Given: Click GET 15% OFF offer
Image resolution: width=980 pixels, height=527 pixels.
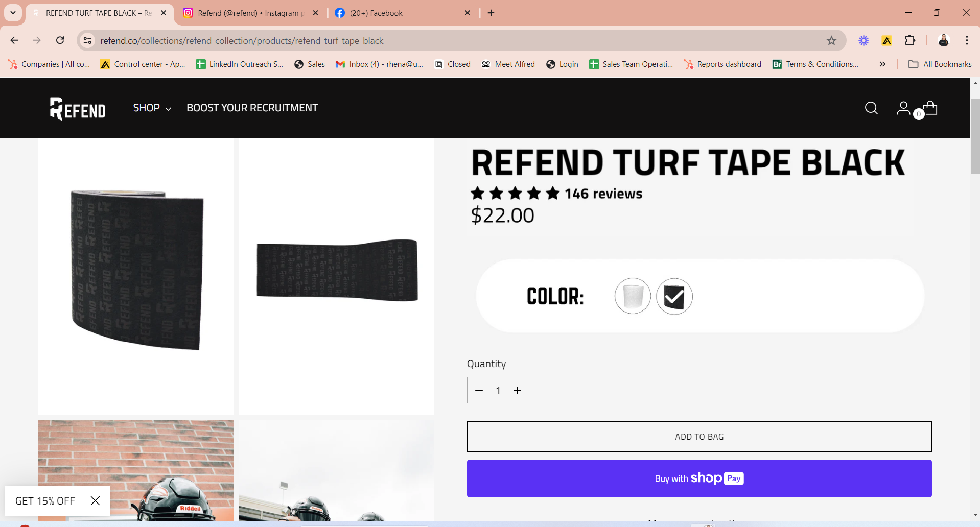Looking at the screenshot, I should point(45,501).
